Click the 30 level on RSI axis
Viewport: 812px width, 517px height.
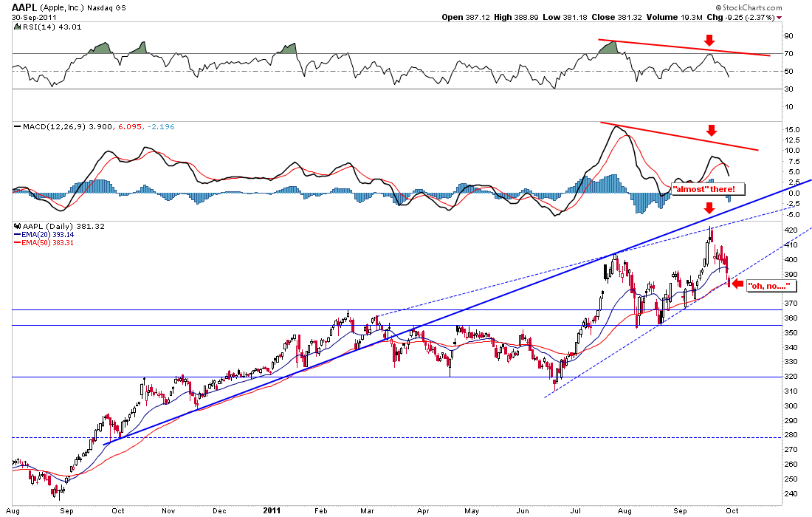point(788,89)
